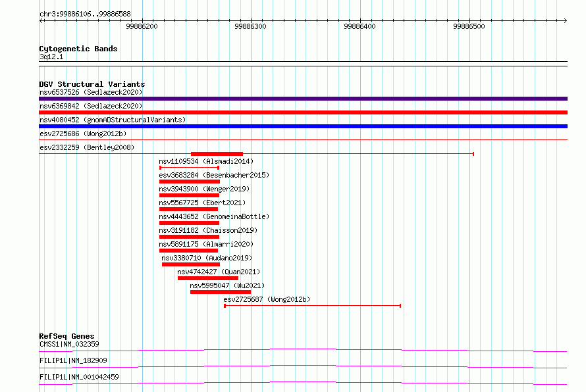This screenshot has height=392, width=586.
Task: Open FILIP1L|NM_001042459 gene label
Action: click(x=79, y=377)
